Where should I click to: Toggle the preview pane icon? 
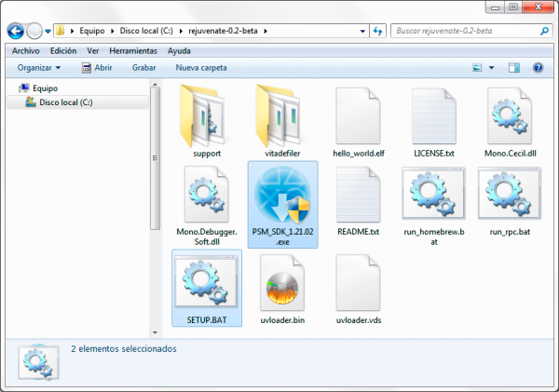pyautogui.click(x=513, y=68)
